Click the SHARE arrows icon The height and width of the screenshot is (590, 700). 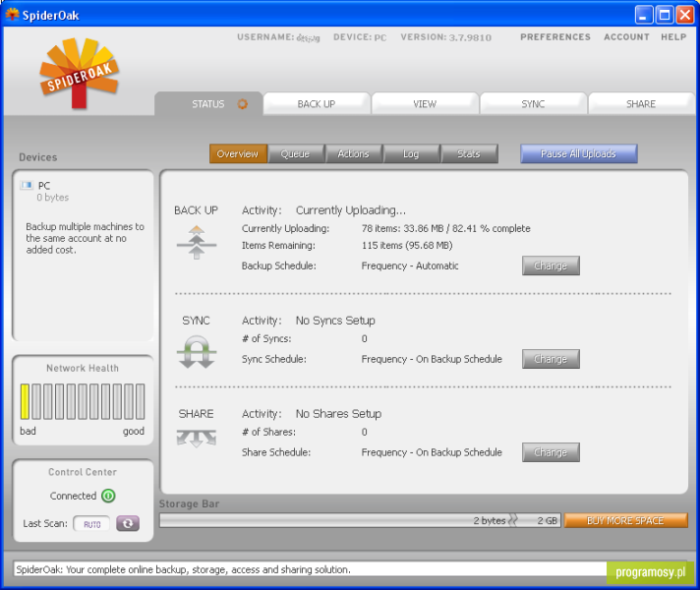(x=197, y=439)
